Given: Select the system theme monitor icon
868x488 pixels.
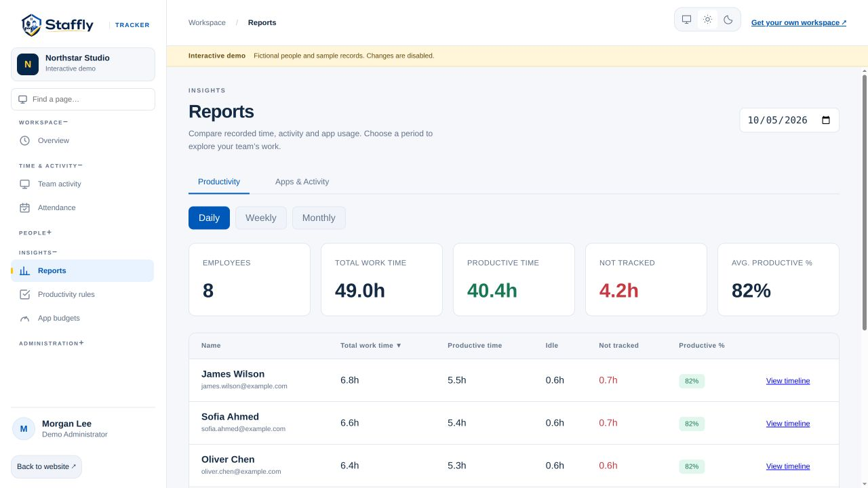Looking at the screenshot, I should [686, 20].
